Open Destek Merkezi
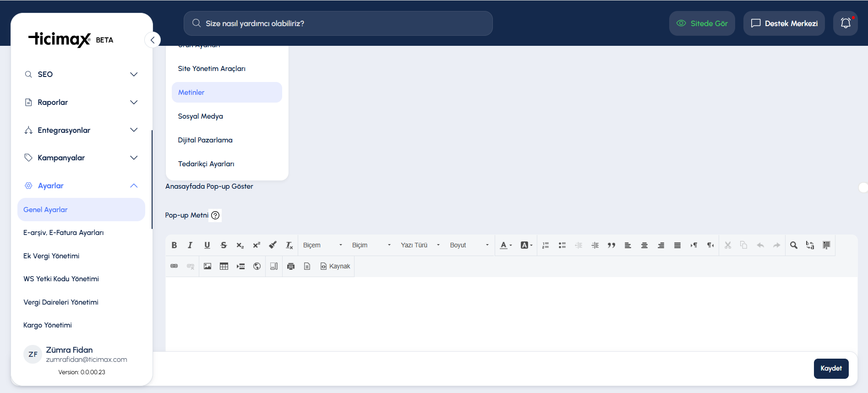868x393 pixels. coord(784,23)
